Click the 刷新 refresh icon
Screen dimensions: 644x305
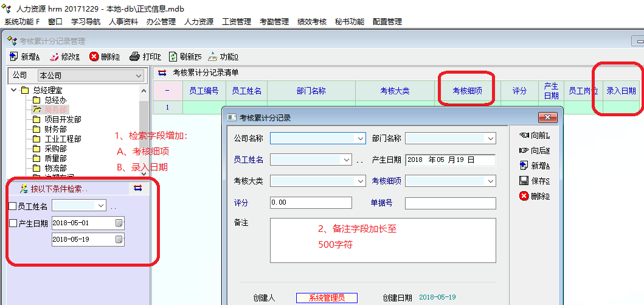pyautogui.click(x=173, y=57)
